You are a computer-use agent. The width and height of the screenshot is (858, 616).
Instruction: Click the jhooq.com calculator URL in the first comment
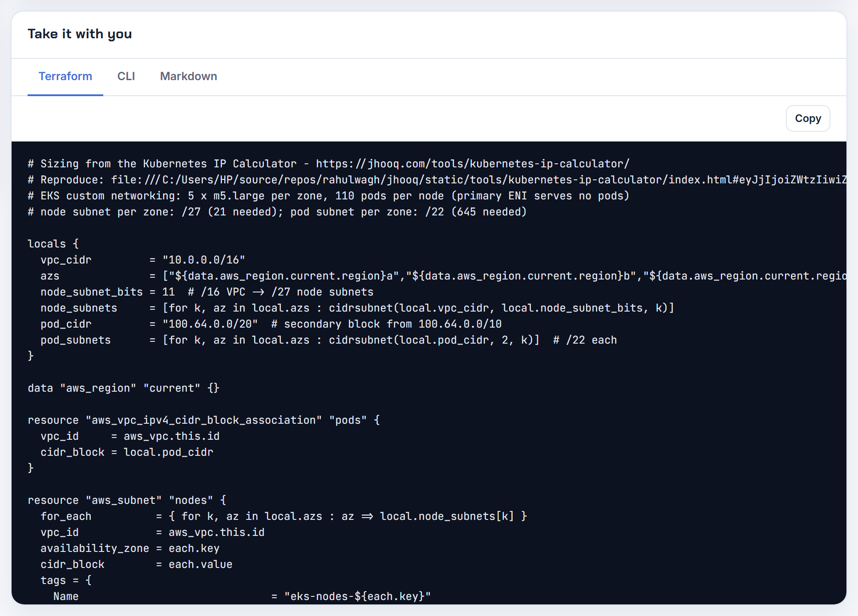[x=473, y=164]
